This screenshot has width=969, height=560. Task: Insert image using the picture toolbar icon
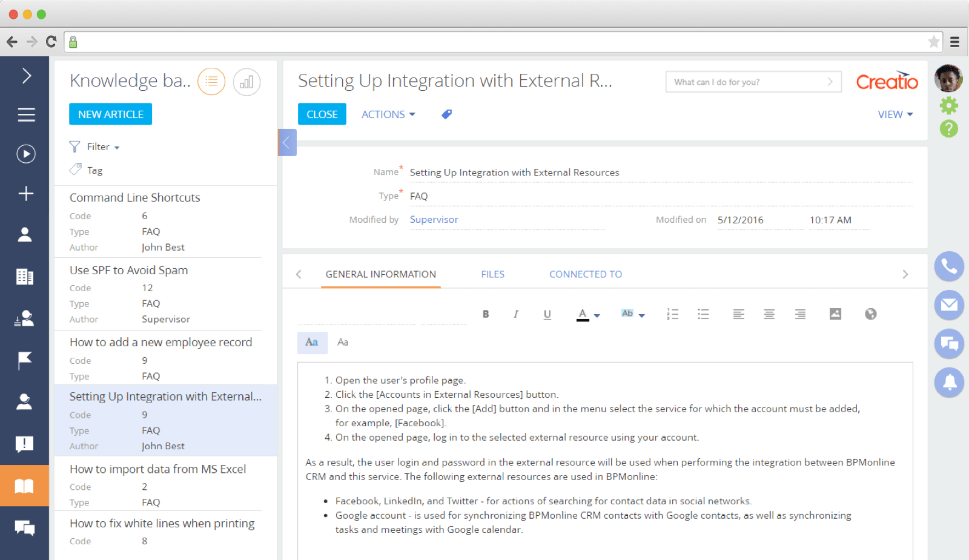pyautogui.click(x=835, y=314)
